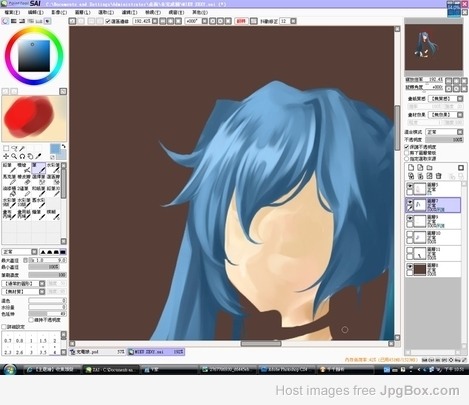Create a new layer via page icon
Image resolution: width=469 pixels, height=405 pixels.
(x=411, y=168)
